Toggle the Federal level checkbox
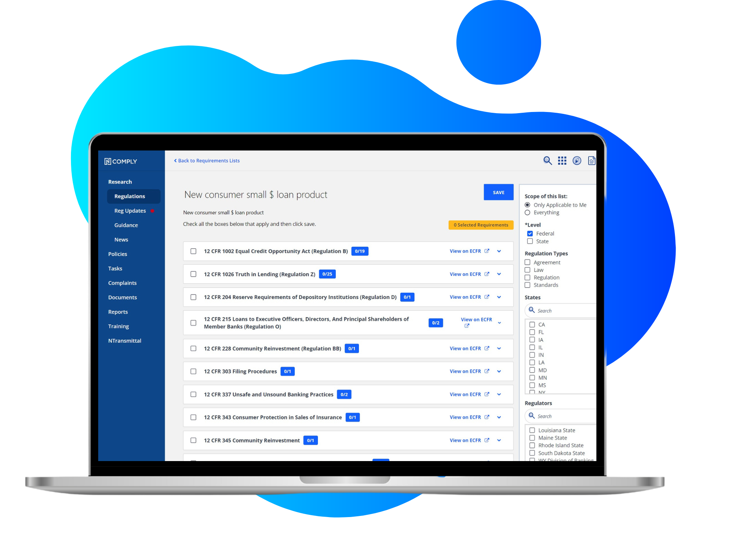The height and width of the screenshot is (560, 747). (x=530, y=232)
